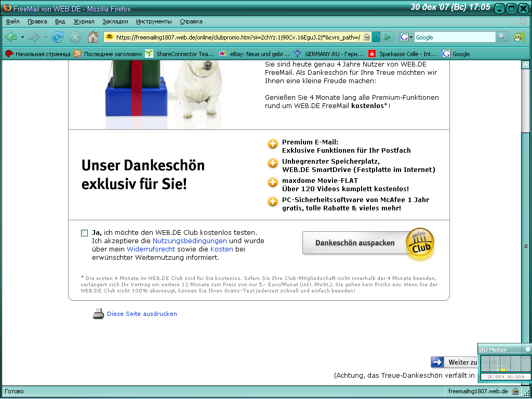Open the Widerrufsrecht link
This screenshot has height=399, width=532.
[151, 249]
